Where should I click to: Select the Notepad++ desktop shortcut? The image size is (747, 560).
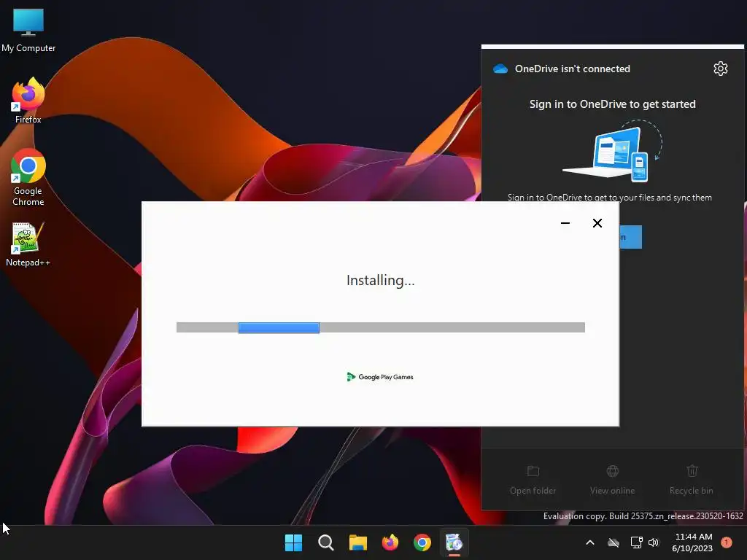(28, 244)
